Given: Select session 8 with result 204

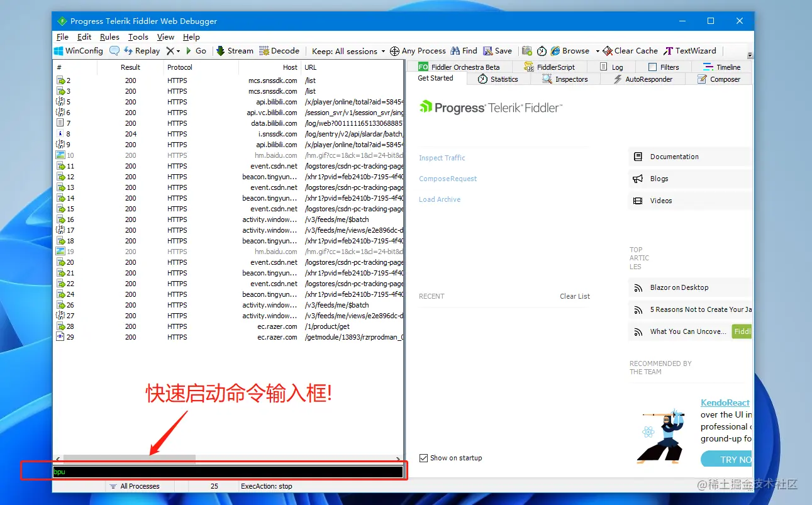Looking at the screenshot, I should (x=229, y=134).
